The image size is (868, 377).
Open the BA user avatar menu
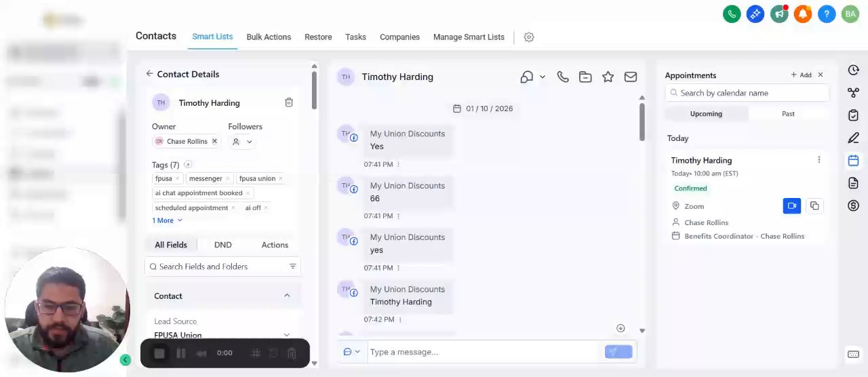(x=850, y=14)
